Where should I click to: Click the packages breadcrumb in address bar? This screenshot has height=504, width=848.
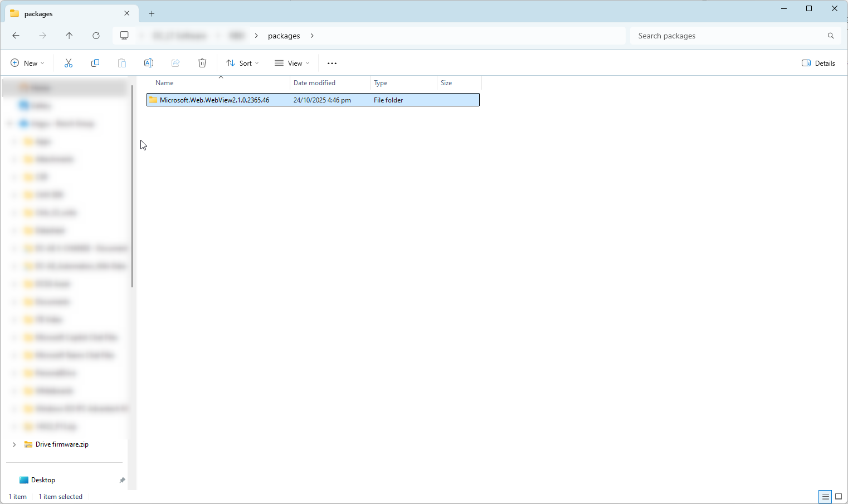(x=284, y=36)
